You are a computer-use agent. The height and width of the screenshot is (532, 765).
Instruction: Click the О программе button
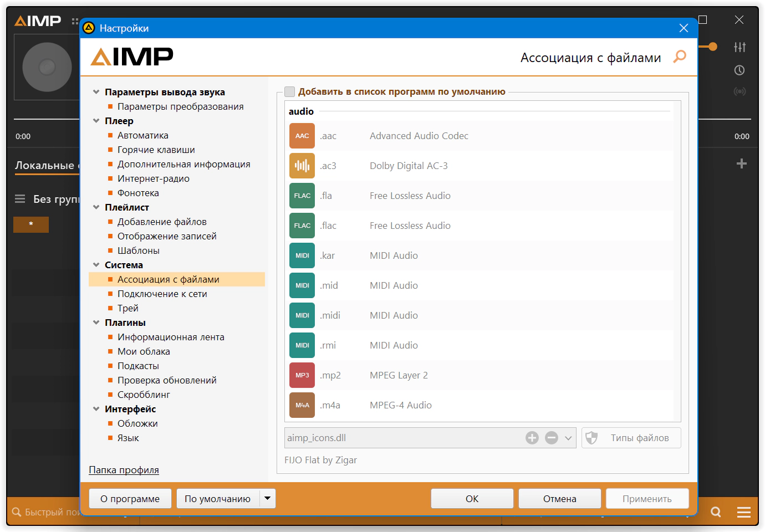click(130, 499)
